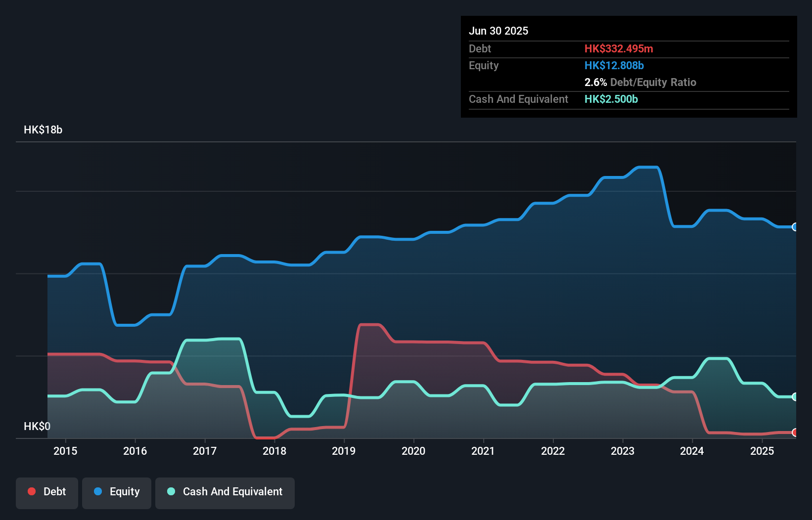The image size is (812, 520).
Task: Click the blue Equity legend dot
Action: [x=98, y=491]
